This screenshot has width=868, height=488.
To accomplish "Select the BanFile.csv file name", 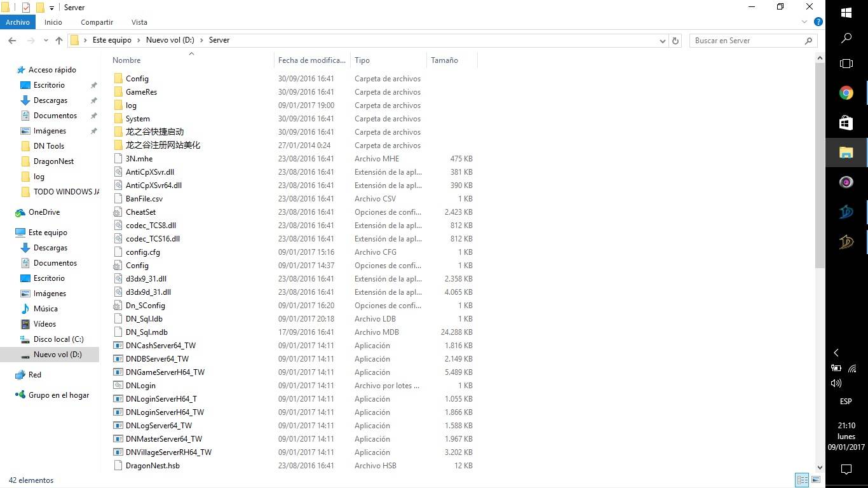I will click(x=144, y=199).
